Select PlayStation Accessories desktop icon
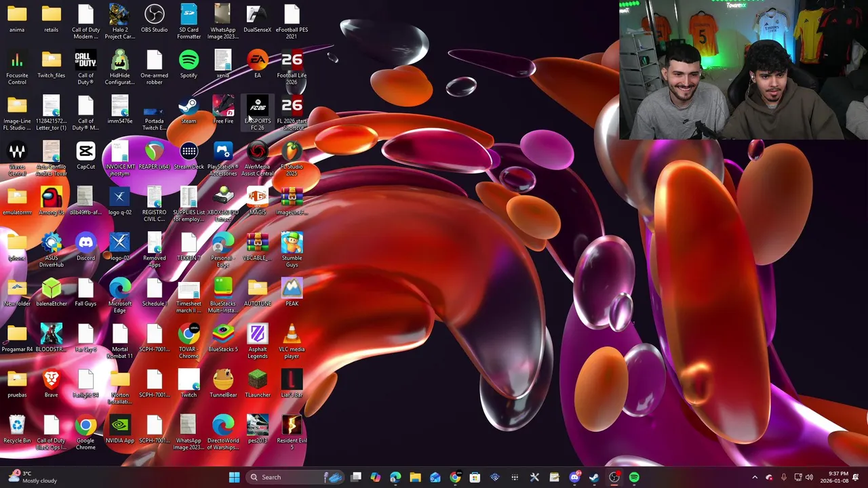 [x=223, y=159]
